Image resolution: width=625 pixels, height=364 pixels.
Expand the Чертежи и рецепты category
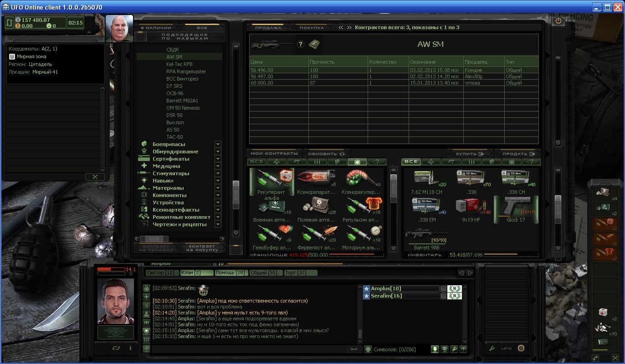tap(218, 224)
